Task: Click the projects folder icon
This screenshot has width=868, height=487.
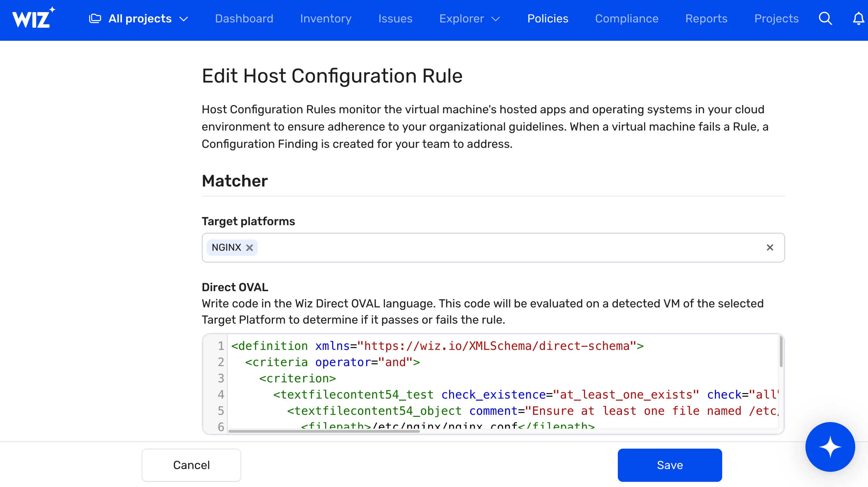Action: click(x=95, y=18)
